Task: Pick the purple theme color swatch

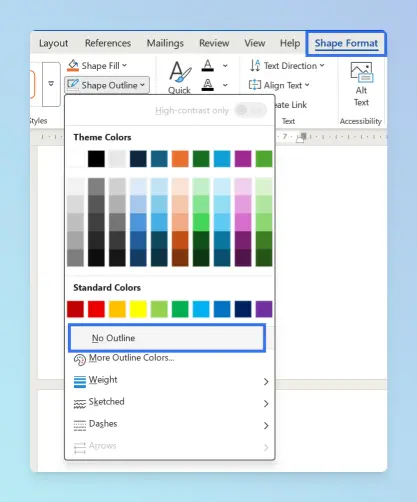Action: (243, 159)
